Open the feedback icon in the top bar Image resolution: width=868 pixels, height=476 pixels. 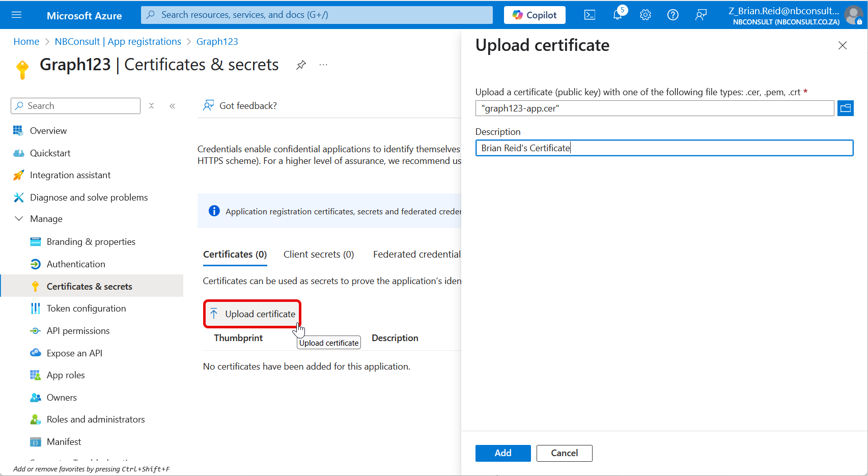click(x=701, y=15)
